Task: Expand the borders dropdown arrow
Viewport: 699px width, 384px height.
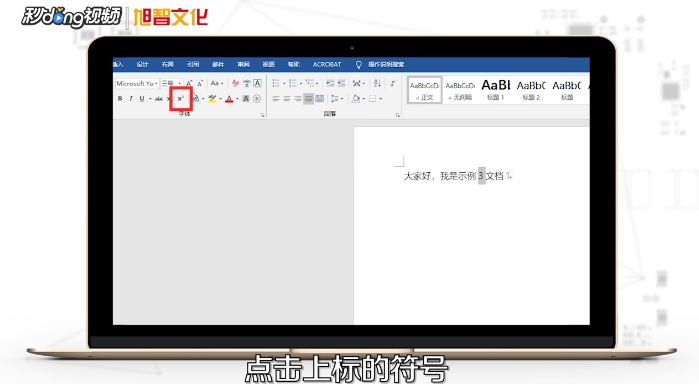Action: pos(380,99)
